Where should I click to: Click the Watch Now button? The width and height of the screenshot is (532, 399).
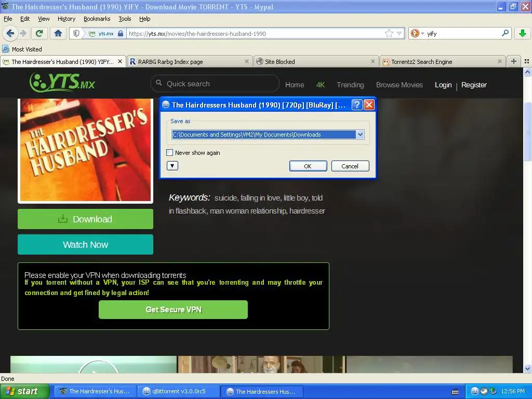click(86, 244)
